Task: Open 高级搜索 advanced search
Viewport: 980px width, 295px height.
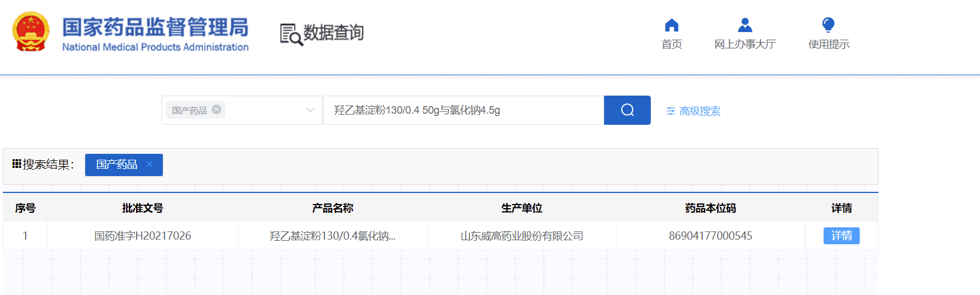Action: pyautogui.click(x=699, y=111)
